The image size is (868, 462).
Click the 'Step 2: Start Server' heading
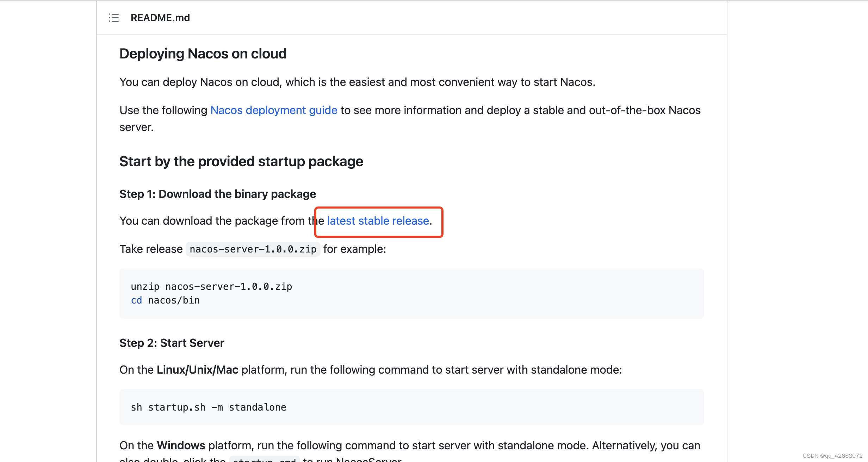172,343
